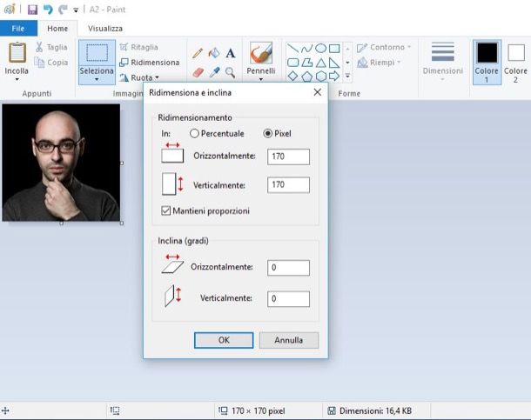Pick the Oval shape
The height and width of the screenshot is (420, 531).
[x=320, y=49]
